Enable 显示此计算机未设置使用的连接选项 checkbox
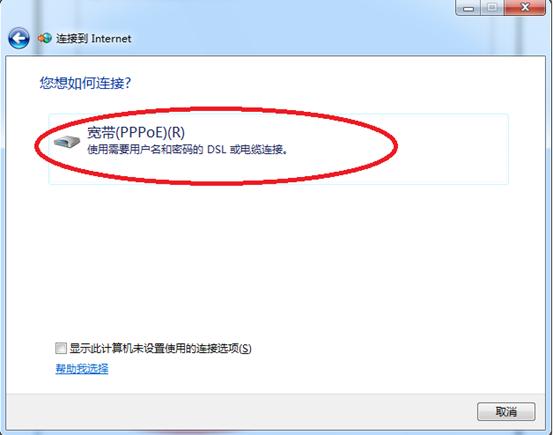Viewport: 553px width, 435px height. click(61, 348)
